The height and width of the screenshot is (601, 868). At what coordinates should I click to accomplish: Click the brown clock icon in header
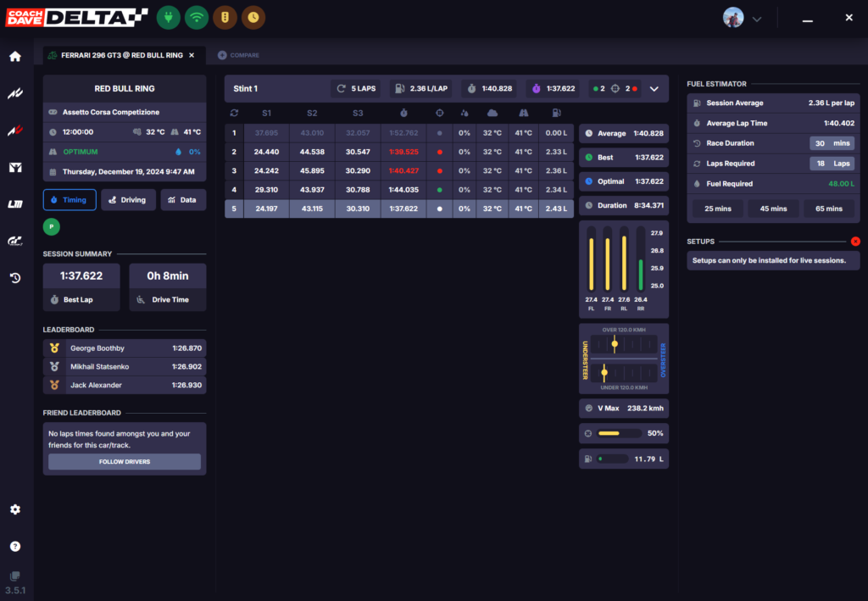tap(253, 17)
